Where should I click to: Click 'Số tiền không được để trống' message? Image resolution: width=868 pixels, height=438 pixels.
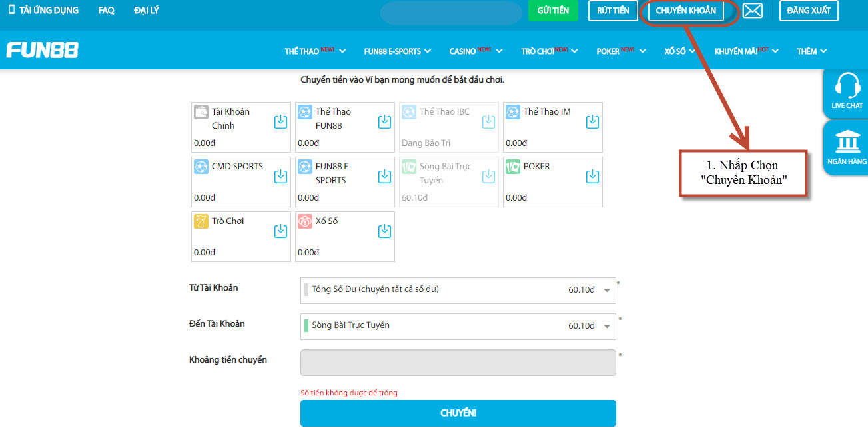pos(349,393)
